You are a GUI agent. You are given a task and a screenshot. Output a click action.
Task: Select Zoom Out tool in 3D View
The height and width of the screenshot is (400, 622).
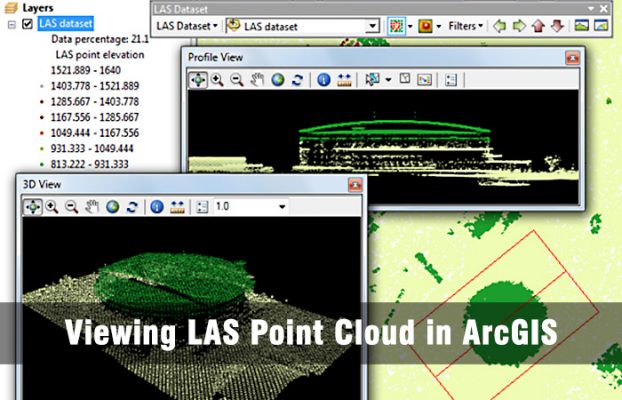pyautogui.click(x=71, y=207)
